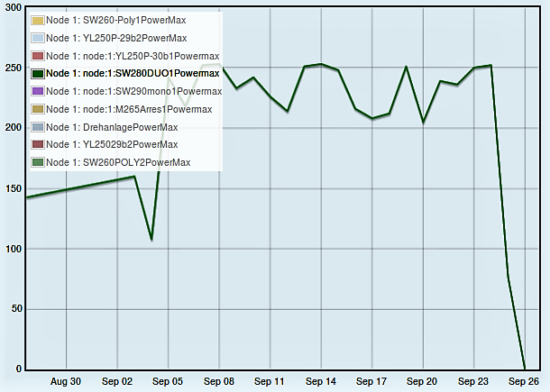Click the red YL250P-30b1Powermax legend swatch
Screen dimensions: 550x392
point(37,56)
